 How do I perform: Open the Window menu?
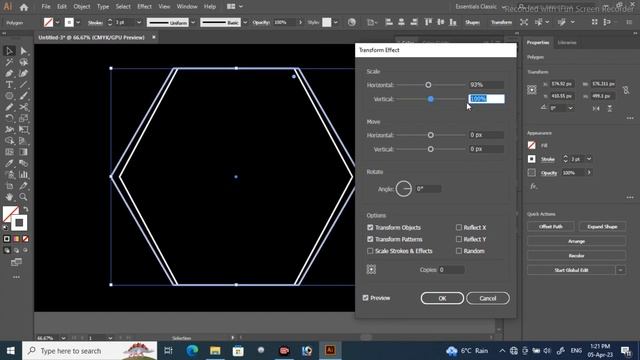187,7
